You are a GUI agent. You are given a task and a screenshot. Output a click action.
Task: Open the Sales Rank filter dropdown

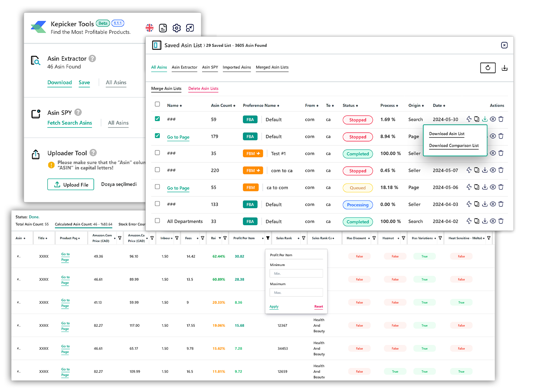303,238
